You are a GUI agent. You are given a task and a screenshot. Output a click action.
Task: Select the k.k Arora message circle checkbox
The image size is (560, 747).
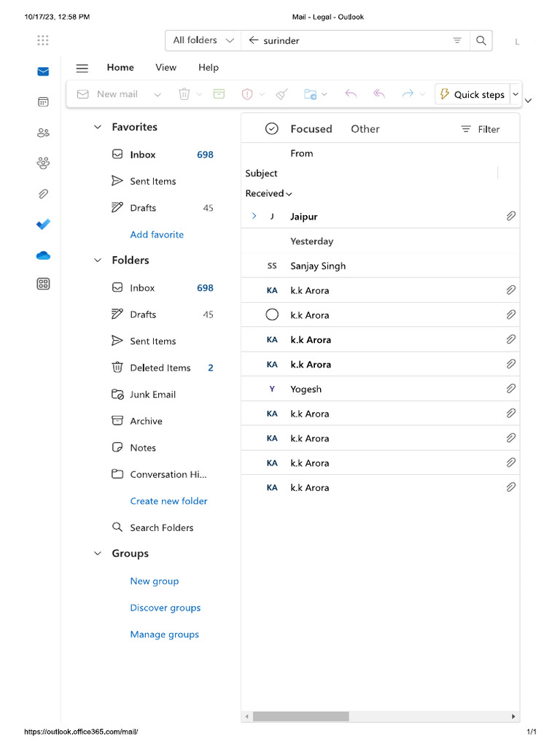(272, 315)
